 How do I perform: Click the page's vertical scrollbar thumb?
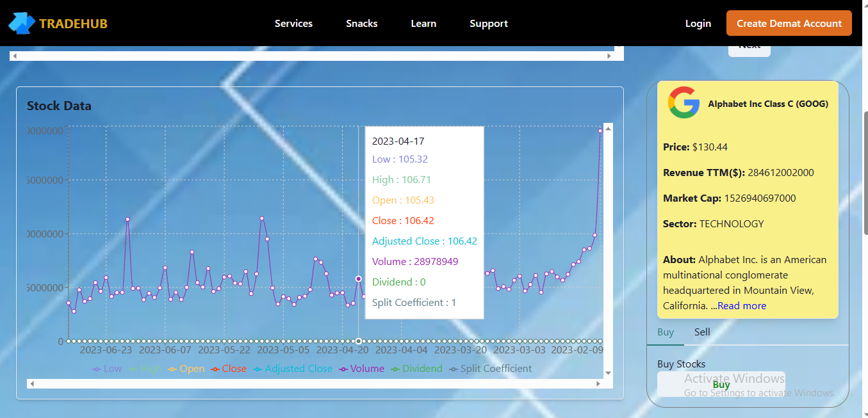[x=865, y=173]
